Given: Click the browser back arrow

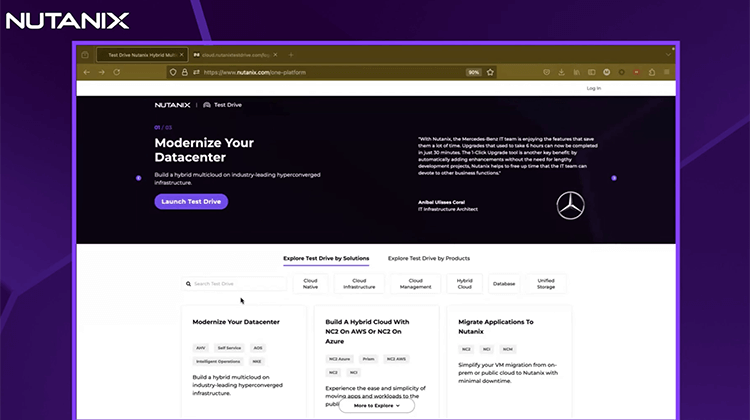Looking at the screenshot, I should (87, 72).
